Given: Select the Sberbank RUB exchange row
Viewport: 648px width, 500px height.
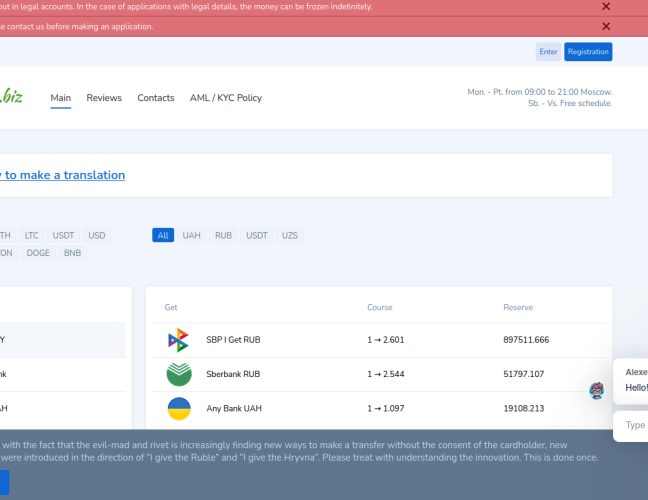Looking at the screenshot, I should pyautogui.click(x=380, y=374).
